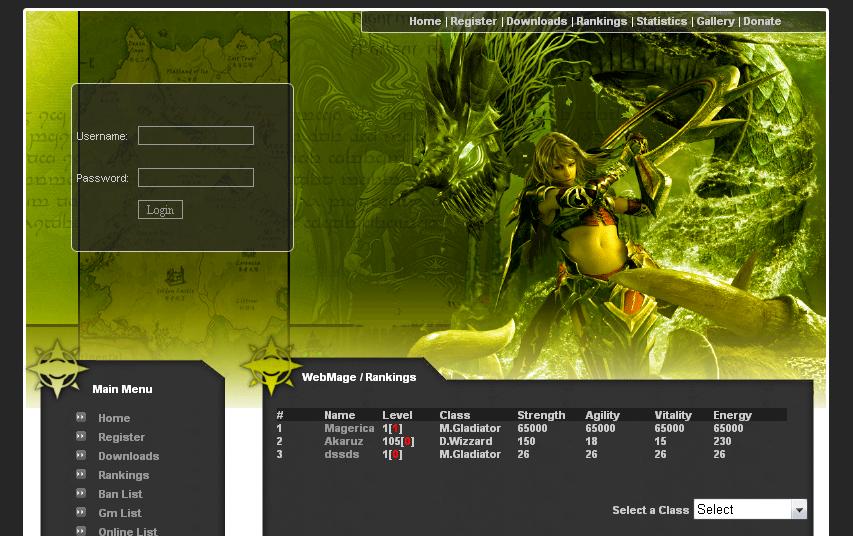Click the arrow icon beside Online List
The width and height of the screenshot is (853, 536).
(81, 531)
